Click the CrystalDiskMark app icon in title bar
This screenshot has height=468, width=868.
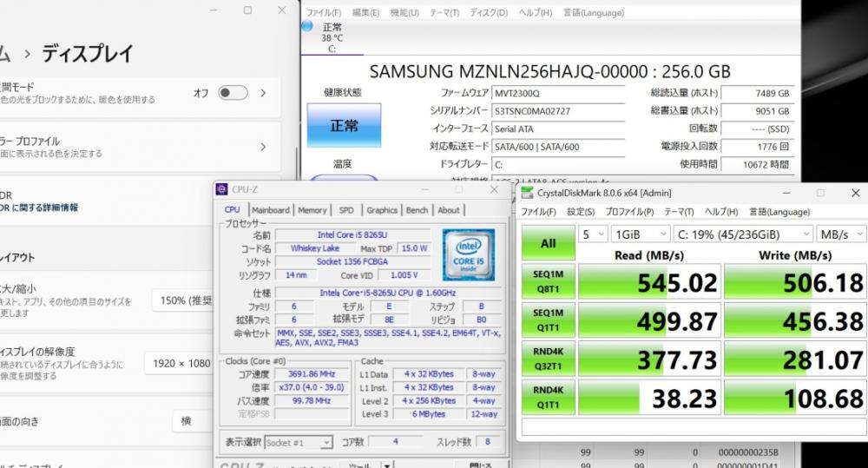pyautogui.click(x=528, y=193)
